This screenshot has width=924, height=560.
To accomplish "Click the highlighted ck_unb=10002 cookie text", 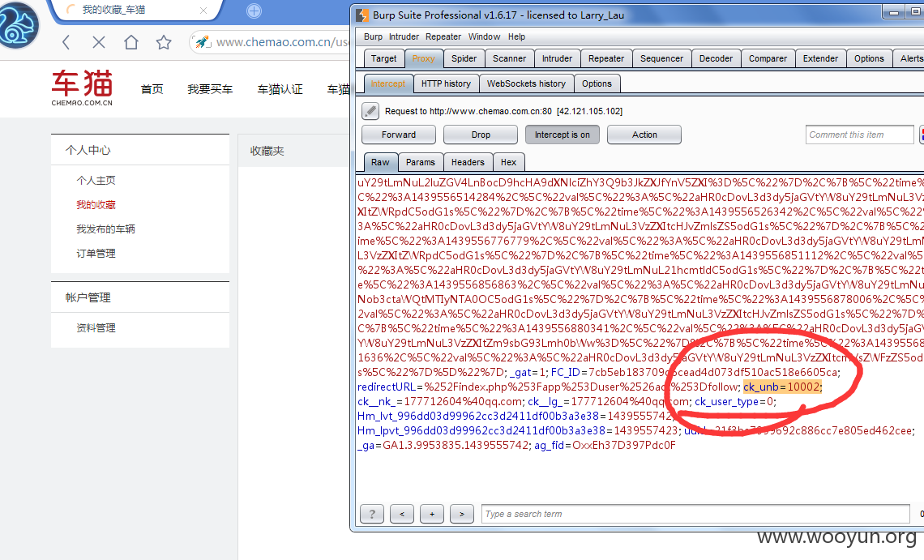I will 781,387.
